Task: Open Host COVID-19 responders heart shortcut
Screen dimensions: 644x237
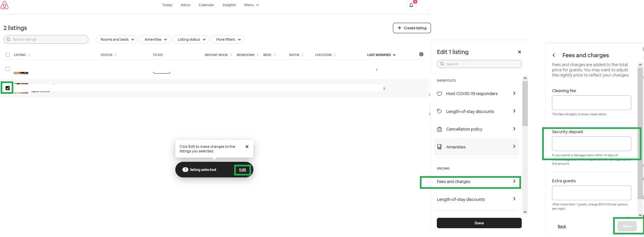Action: click(439, 94)
